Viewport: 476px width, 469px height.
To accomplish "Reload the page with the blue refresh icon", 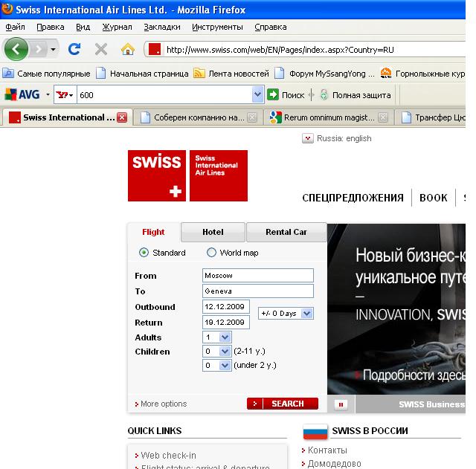I will (x=74, y=49).
